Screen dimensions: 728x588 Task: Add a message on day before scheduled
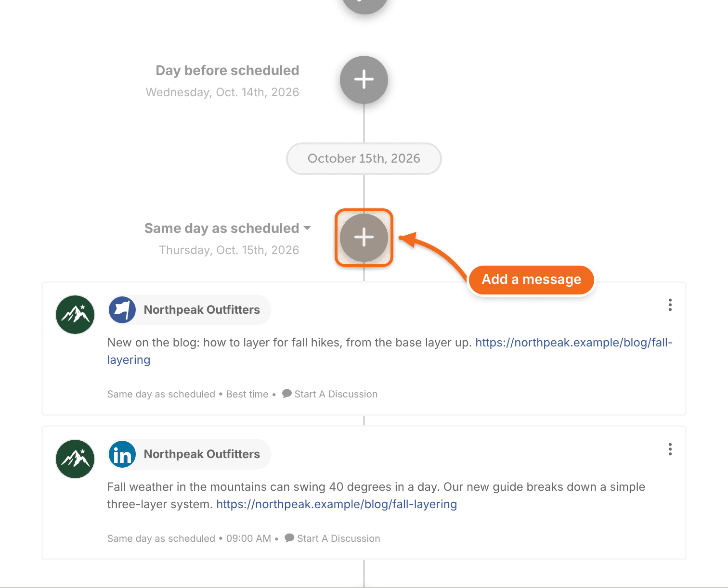[364, 80]
